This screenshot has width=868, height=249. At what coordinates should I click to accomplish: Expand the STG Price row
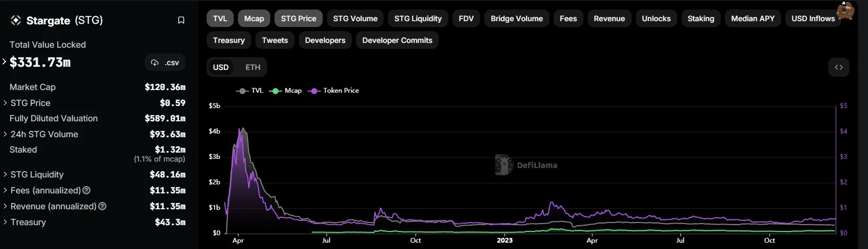pyautogui.click(x=5, y=103)
